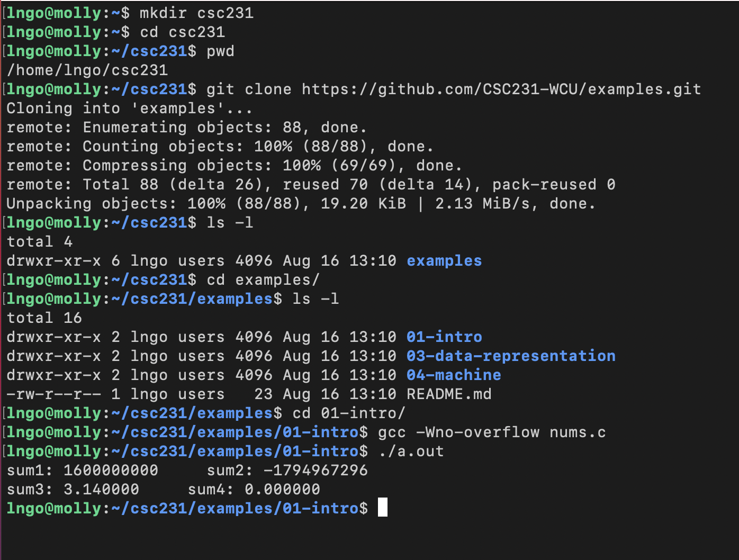Click the '04-machine' directory entry
Image resolution: width=739 pixels, height=560 pixels.
click(x=454, y=375)
